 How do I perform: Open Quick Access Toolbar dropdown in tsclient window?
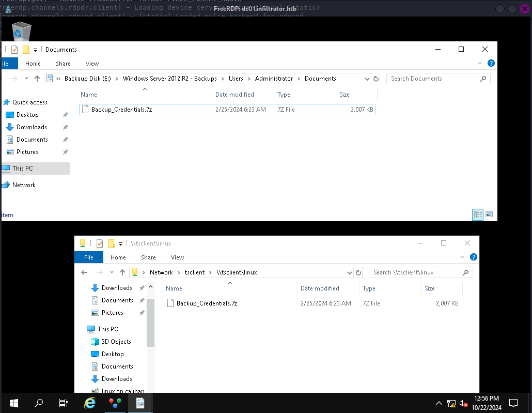[120, 244]
